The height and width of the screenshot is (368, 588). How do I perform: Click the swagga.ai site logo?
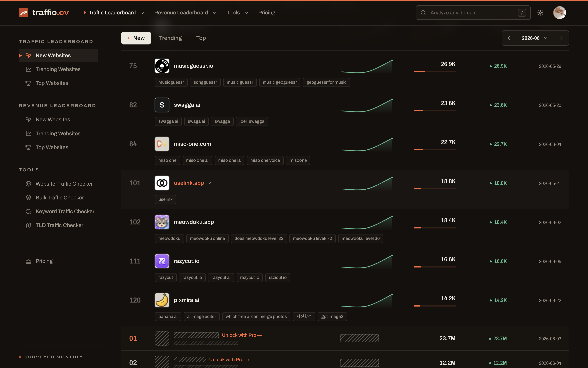pos(162,105)
